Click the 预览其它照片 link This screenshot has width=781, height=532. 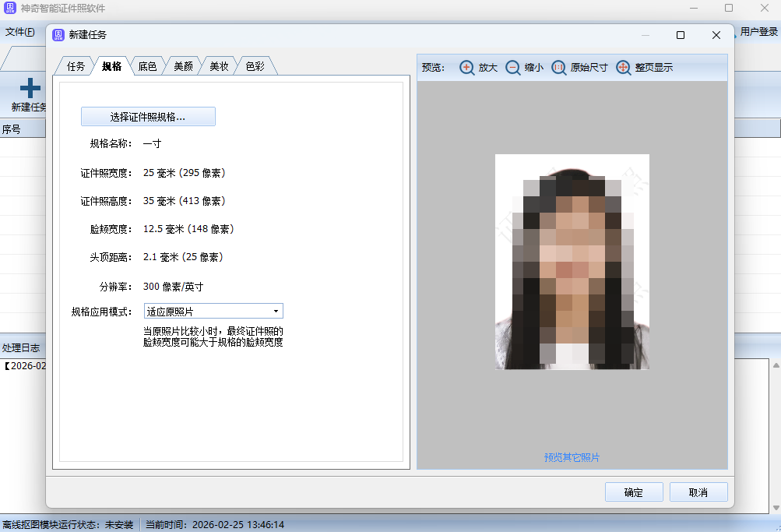(x=572, y=457)
